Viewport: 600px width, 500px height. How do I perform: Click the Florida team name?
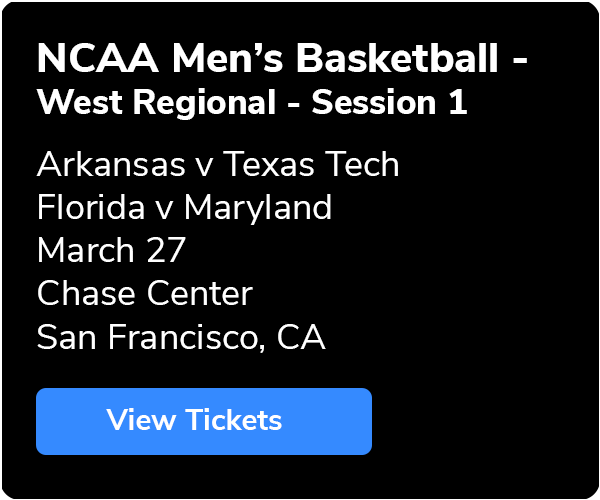[91, 207]
